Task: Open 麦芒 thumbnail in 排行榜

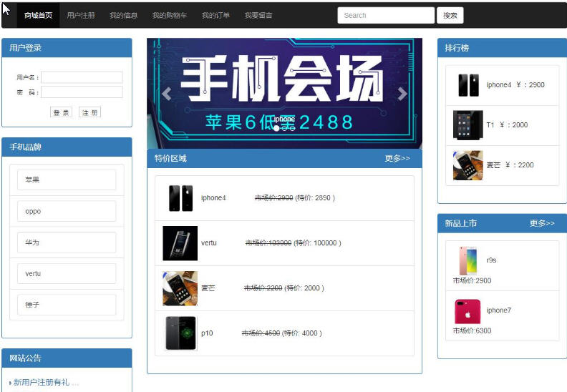Action: 468,165
